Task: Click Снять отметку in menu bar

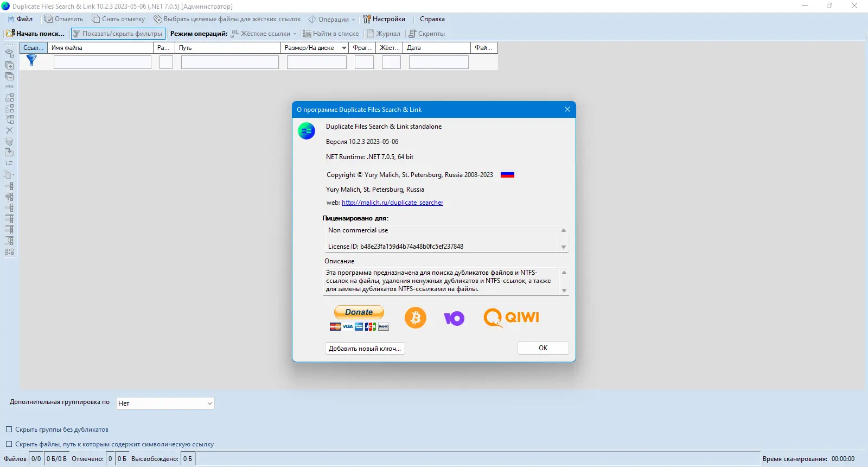Action: click(118, 19)
